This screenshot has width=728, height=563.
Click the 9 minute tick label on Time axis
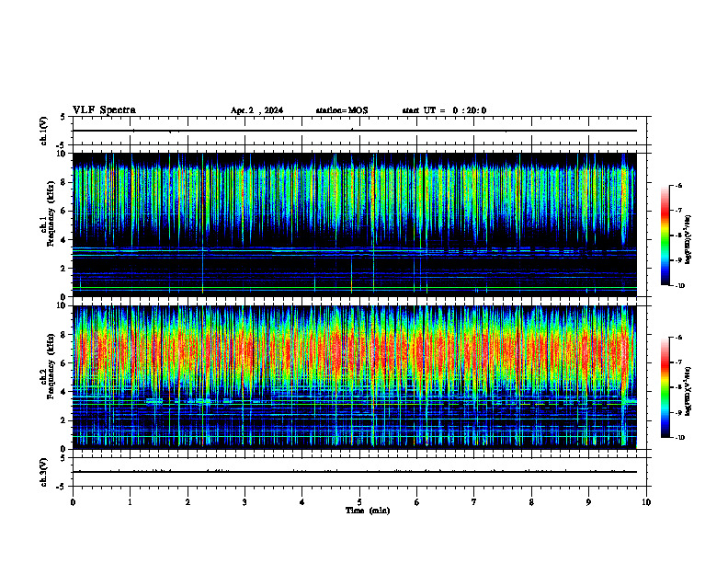pyautogui.click(x=588, y=502)
